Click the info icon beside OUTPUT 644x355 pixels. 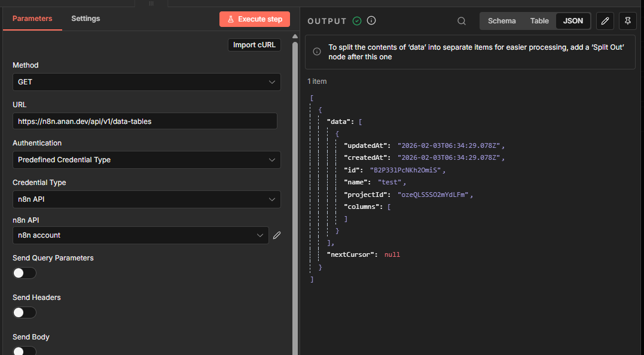click(371, 21)
